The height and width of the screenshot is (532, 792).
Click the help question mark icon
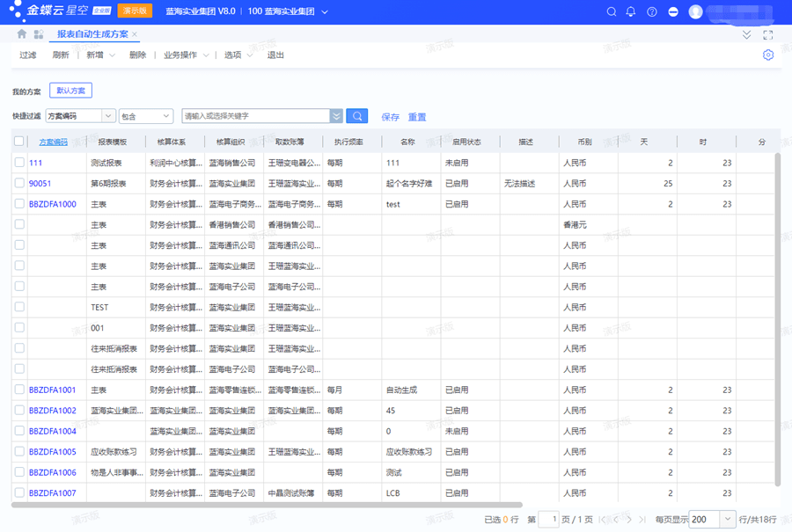tap(651, 11)
